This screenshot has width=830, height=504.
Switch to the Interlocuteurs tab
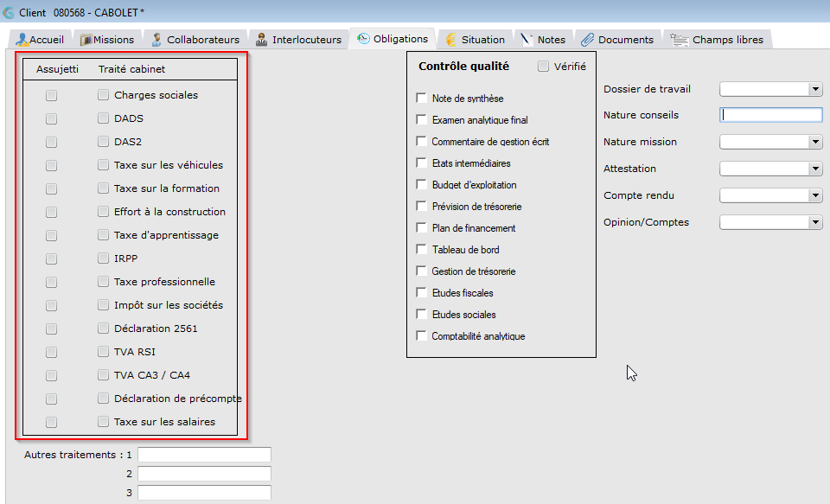click(298, 40)
